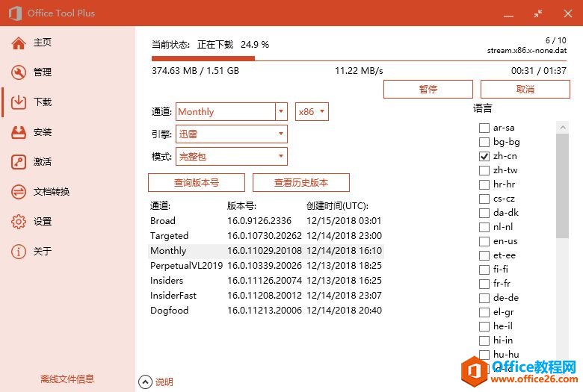Enable the hr-hr language checkbox
This screenshot has height=392, width=583.
point(484,184)
